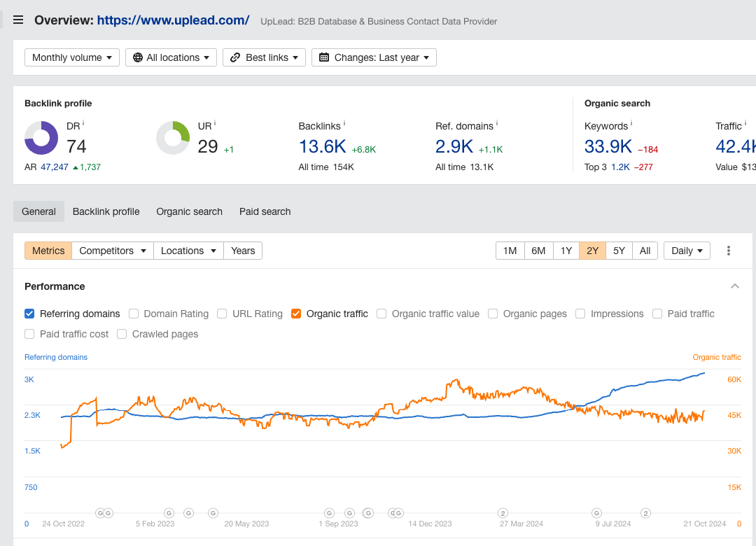
Task: Open the Monthly volume dropdown
Action: tap(72, 57)
